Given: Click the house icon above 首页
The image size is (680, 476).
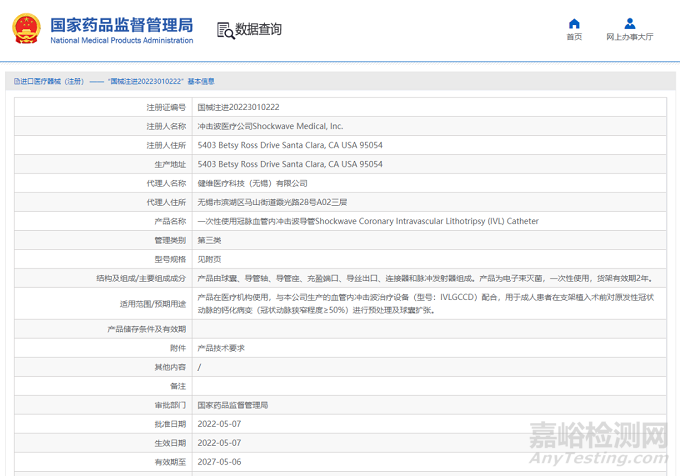Looking at the screenshot, I should point(574,23).
